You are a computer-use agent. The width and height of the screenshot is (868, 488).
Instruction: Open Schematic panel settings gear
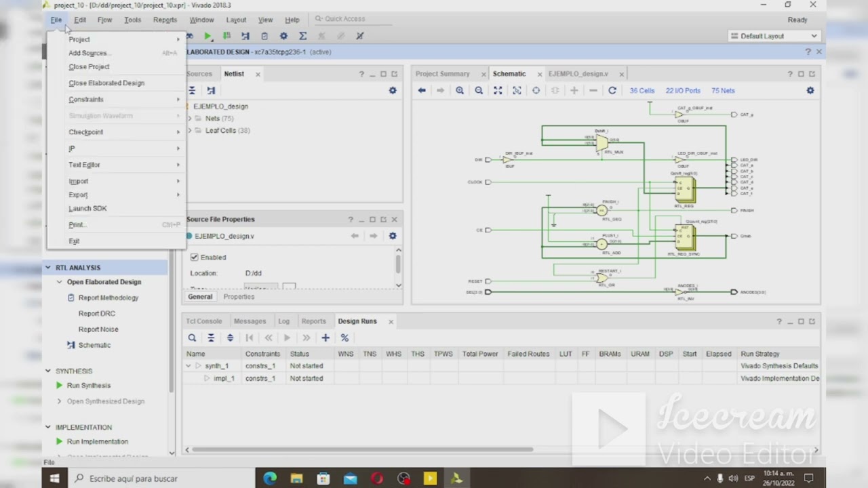point(810,90)
